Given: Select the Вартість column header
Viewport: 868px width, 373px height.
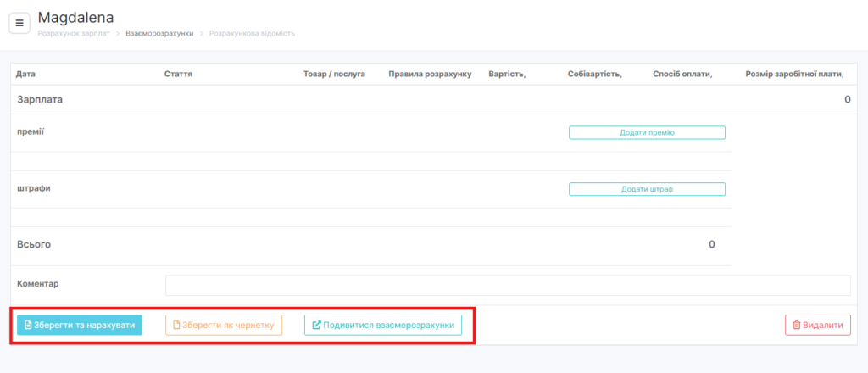Looking at the screenshot, I should (506, 75).
